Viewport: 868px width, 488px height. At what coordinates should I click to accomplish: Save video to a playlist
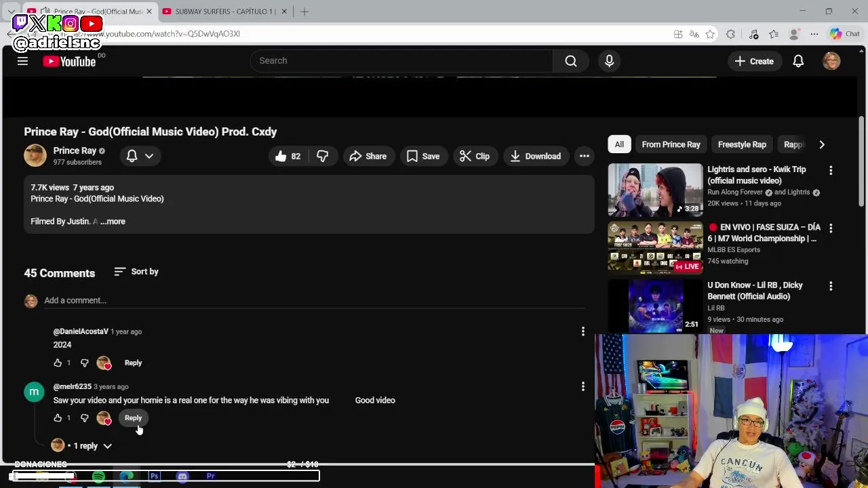point(423,156)
